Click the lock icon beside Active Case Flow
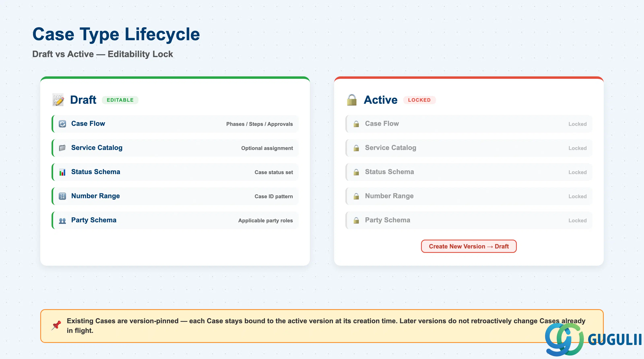Viewport: 644px width, 359px height. tap(356, 124)
